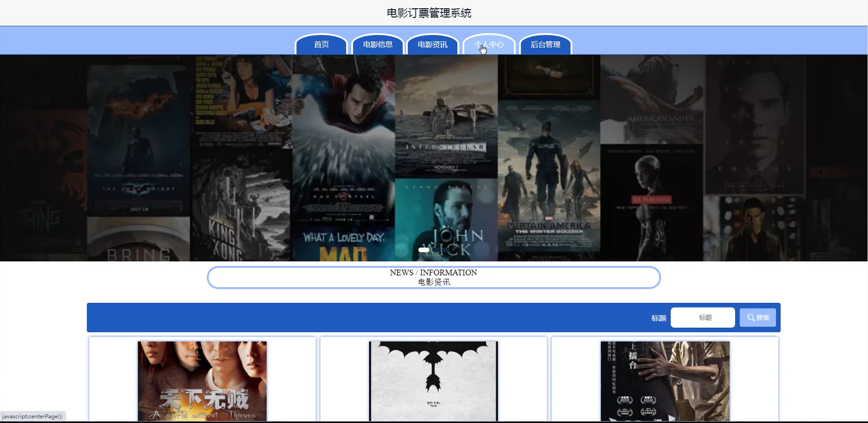868x423 pixels.
Task: Click the 电影订票管理系统 site title
Action: pos(429,13)
